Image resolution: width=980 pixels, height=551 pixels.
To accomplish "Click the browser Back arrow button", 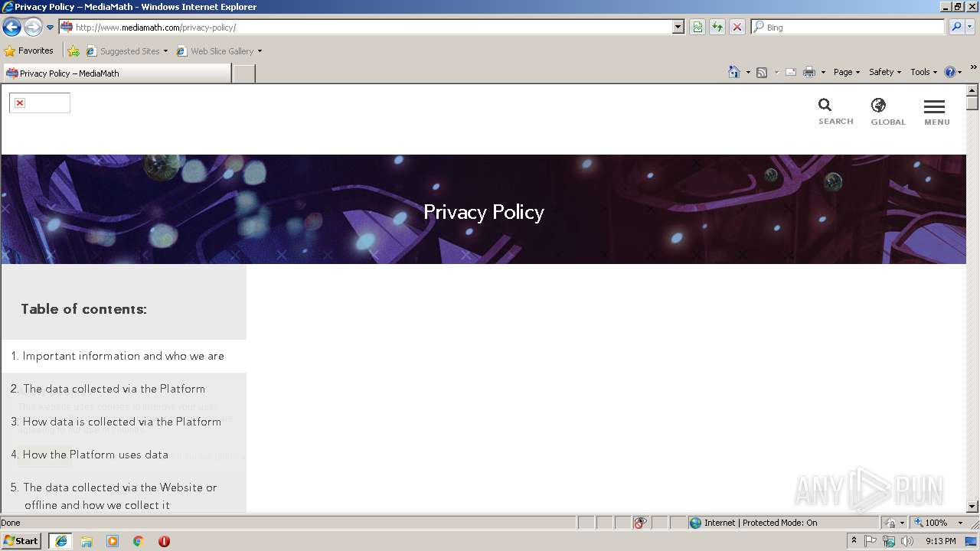I will click(12, 28).
